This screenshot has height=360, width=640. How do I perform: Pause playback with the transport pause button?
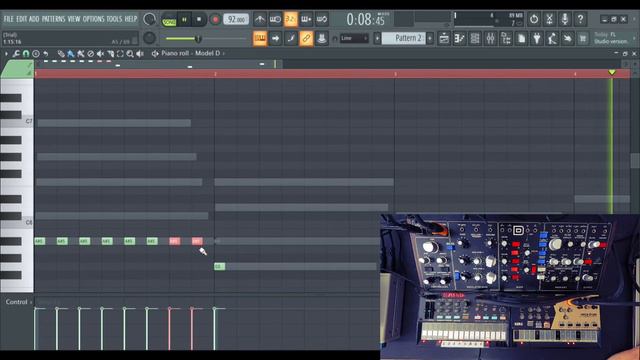click(184, 19)
